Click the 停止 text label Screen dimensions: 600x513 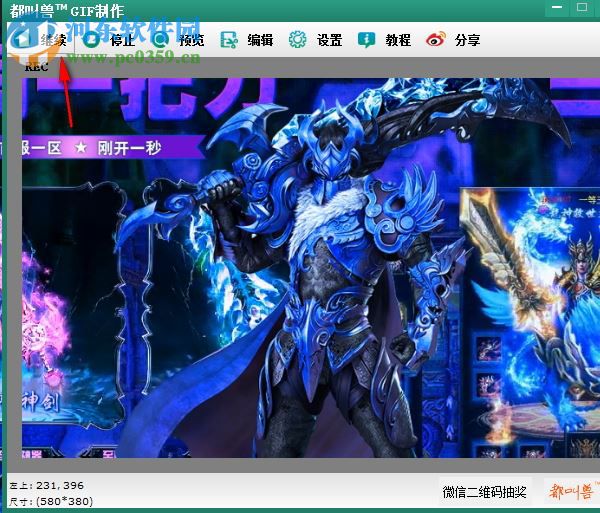[122, 40]
